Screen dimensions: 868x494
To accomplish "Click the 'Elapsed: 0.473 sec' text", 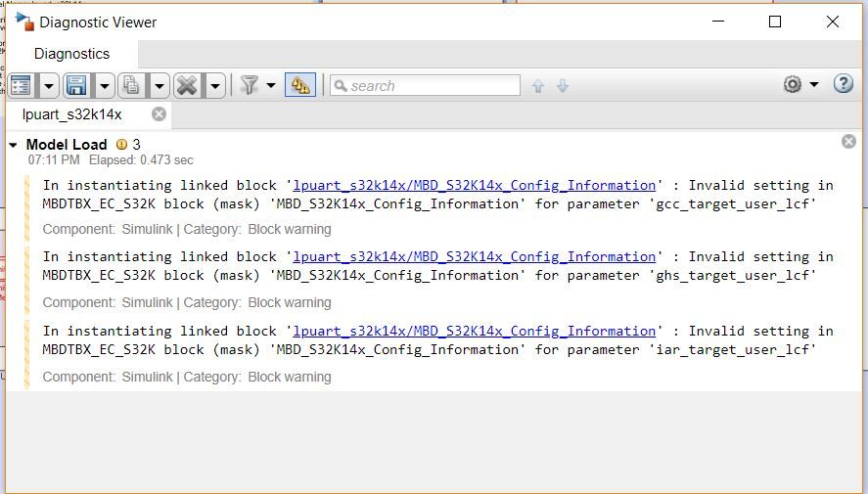I will pyautogui.click(x=141, y=160).
